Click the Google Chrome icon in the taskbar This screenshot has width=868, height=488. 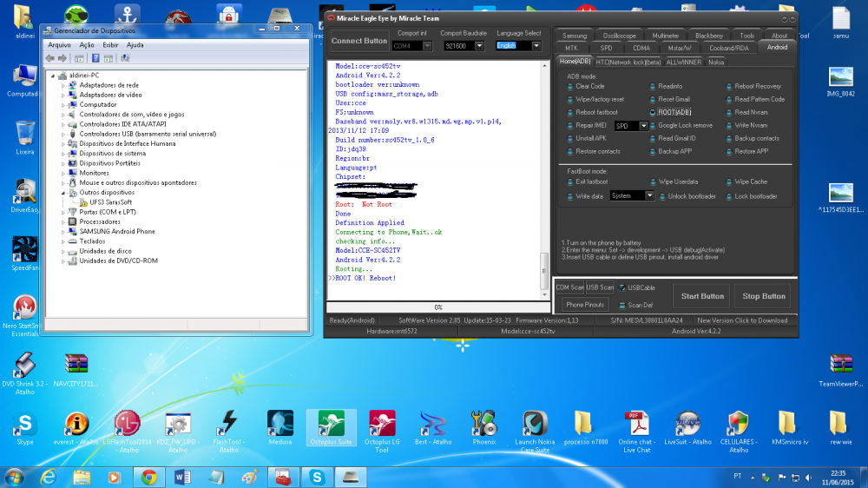click(x=148, y=477)
